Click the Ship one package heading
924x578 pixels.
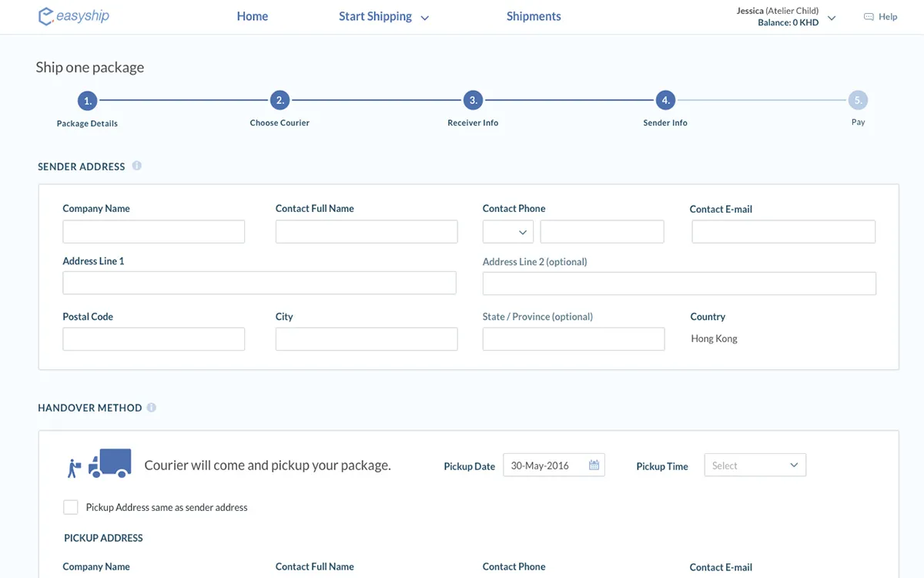point(90,67)
